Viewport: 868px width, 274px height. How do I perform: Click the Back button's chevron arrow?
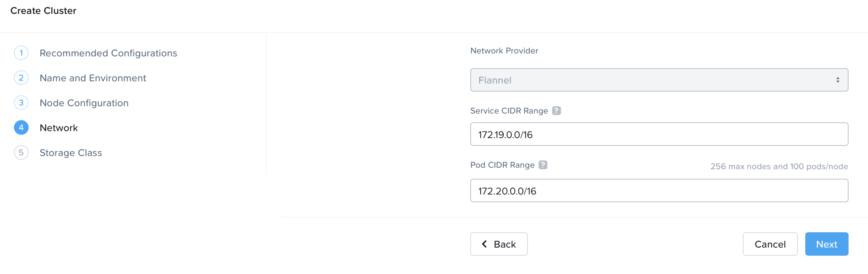pos(485,244)
